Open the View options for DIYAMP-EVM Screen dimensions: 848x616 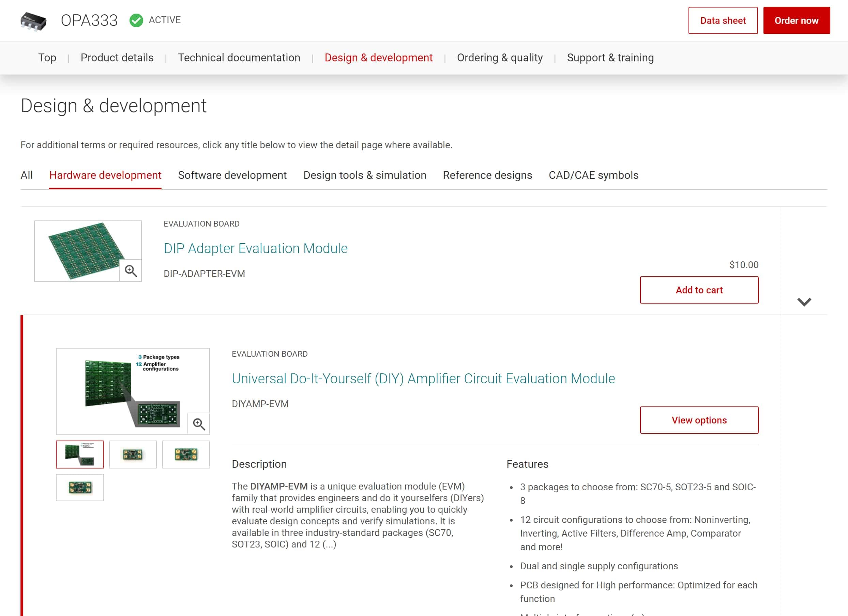pos(699,420)
